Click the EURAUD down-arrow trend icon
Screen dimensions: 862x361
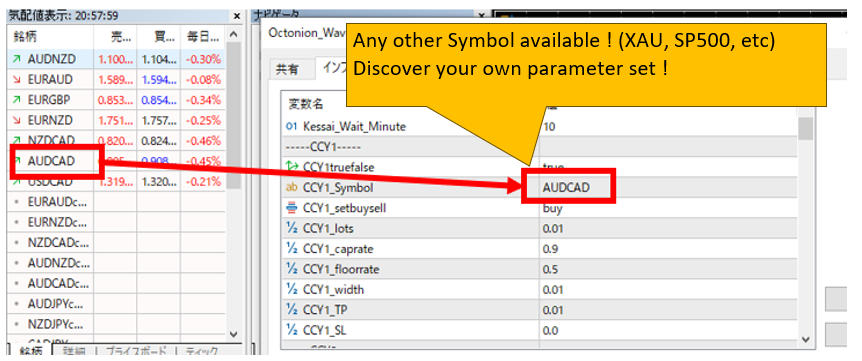pos(17,79)
